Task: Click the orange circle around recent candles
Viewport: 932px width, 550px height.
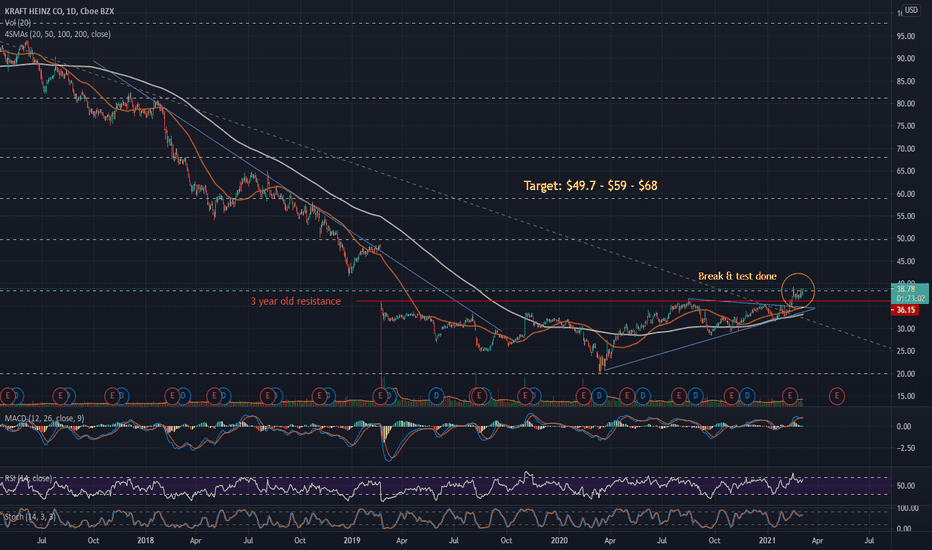Action: [798, 290]
